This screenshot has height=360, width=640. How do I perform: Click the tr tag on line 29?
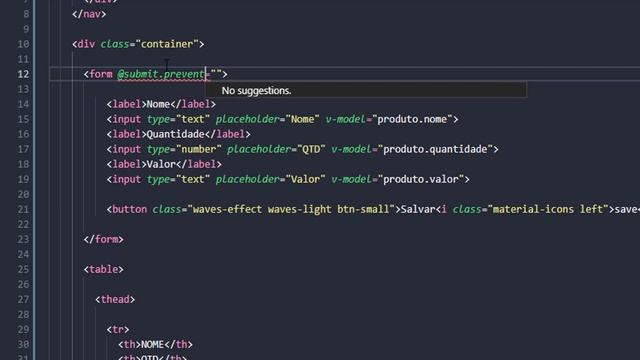click(x=118, y=329)
